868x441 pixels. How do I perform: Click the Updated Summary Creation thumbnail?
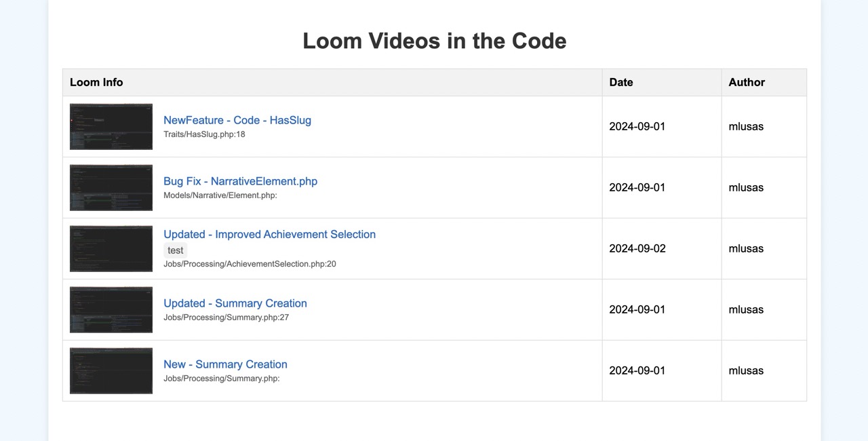coord(111,310)
